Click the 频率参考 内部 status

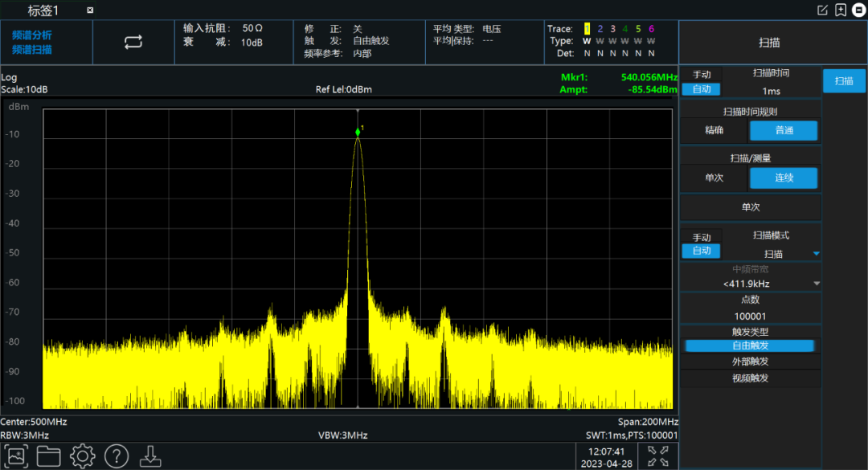point(338,54)
